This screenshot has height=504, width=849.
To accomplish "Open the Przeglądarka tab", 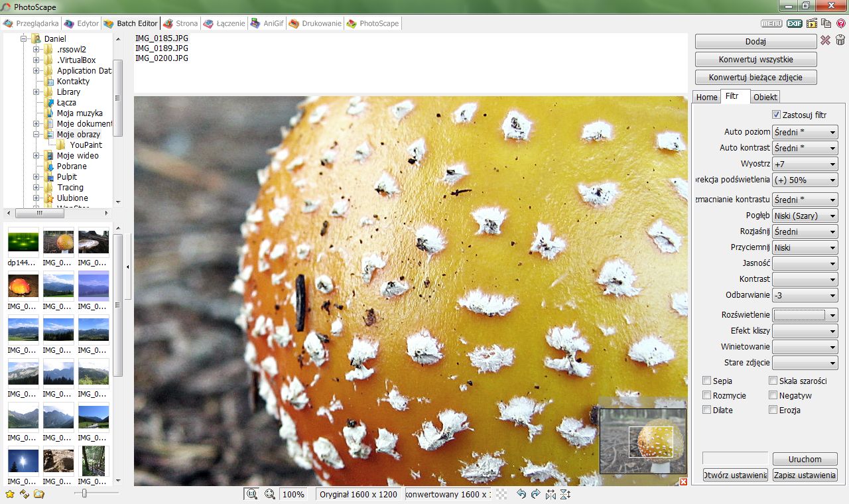I will [31, 23].
